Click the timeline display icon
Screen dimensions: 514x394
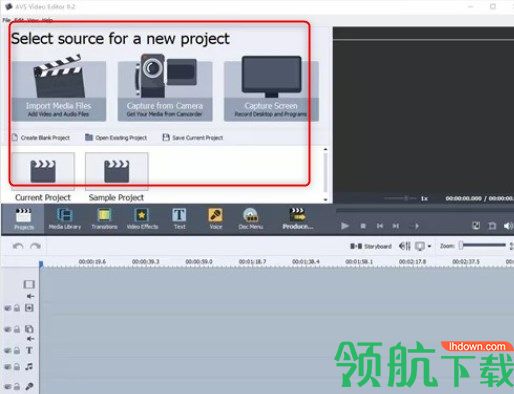[420, 246]
